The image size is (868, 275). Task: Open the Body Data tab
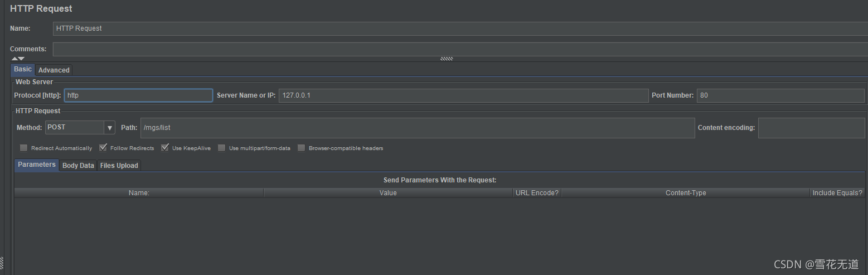pos(78,166)
